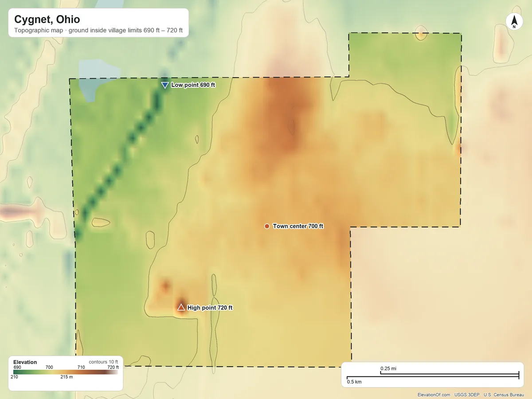Click the high point red triangle marker
This screenshot has height=399, width=532.
tap(181, 307)
